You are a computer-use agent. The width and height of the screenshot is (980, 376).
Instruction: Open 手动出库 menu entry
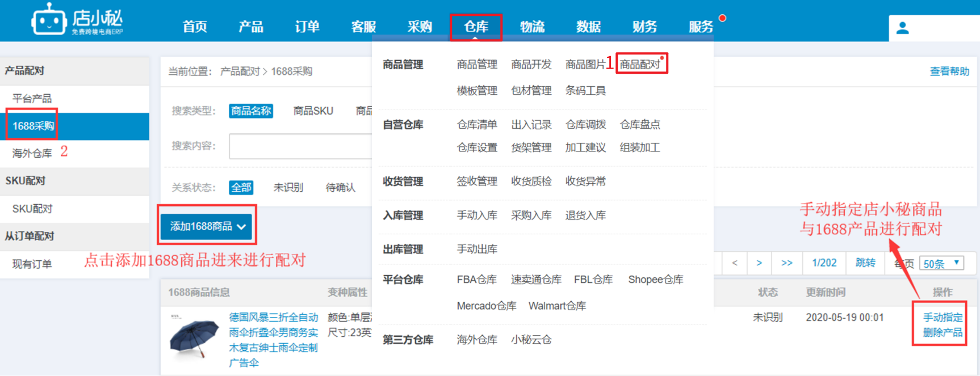coord(477,250)
